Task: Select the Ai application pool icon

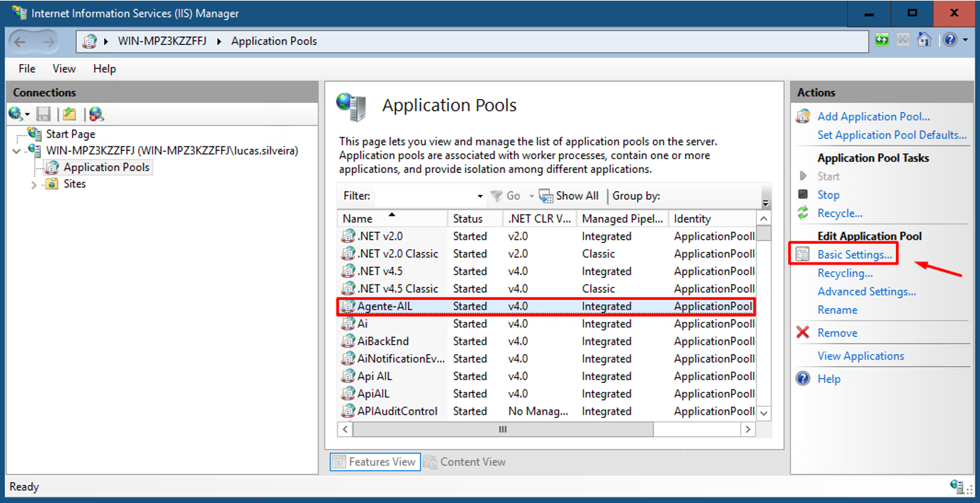Action: point(348,324)
